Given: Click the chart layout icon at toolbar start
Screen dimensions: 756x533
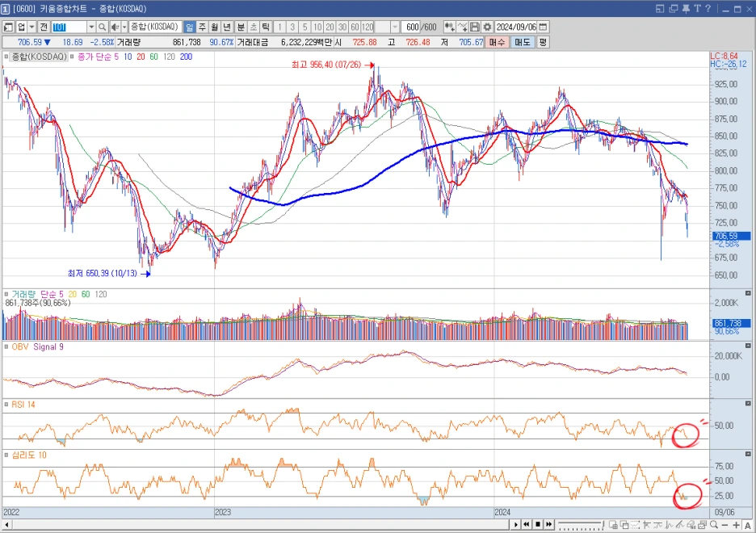Looking at the screenshot, I should pos(8,27).
